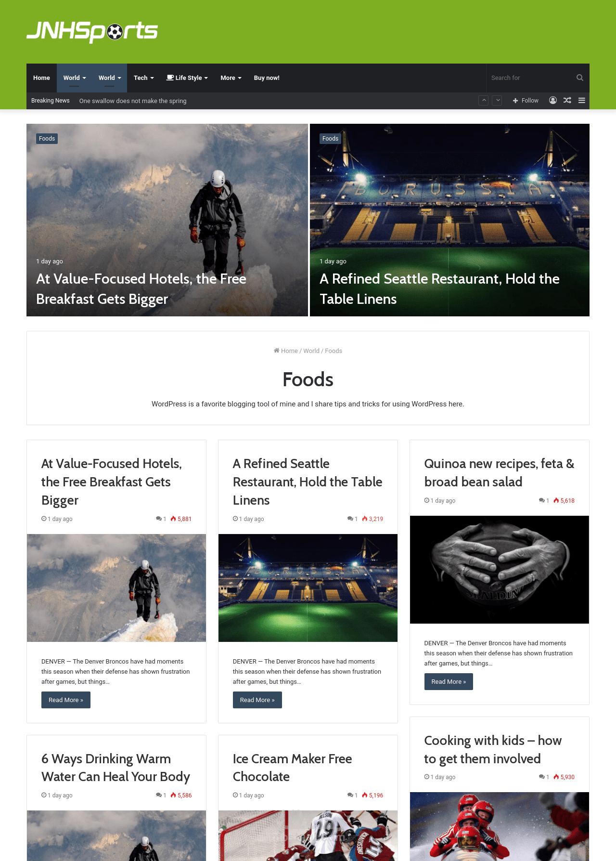Screen dimensions: 616x861
Task: Open the user login icon
Action: (553, 100)
